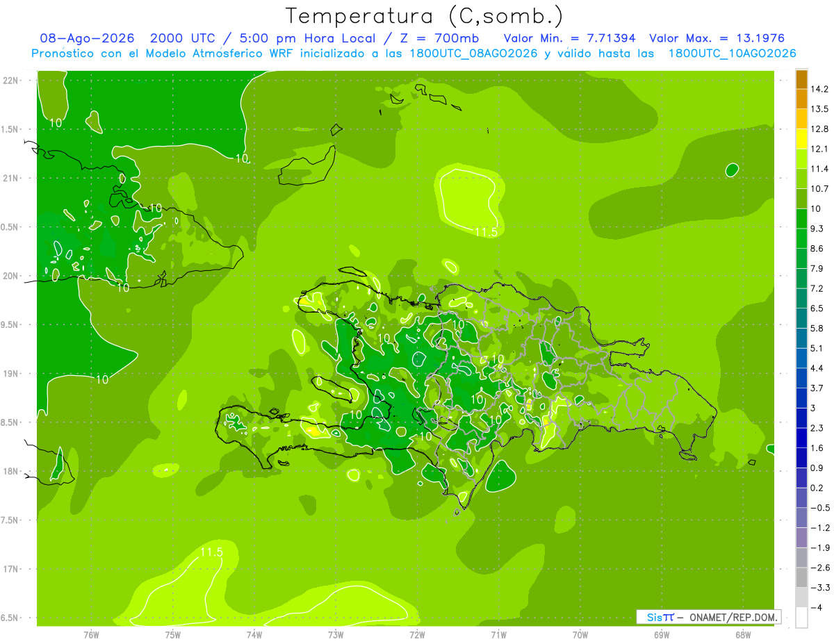Click the "71W" longitude label
This screenshot has width=834, height=644.
click(498, 634)
